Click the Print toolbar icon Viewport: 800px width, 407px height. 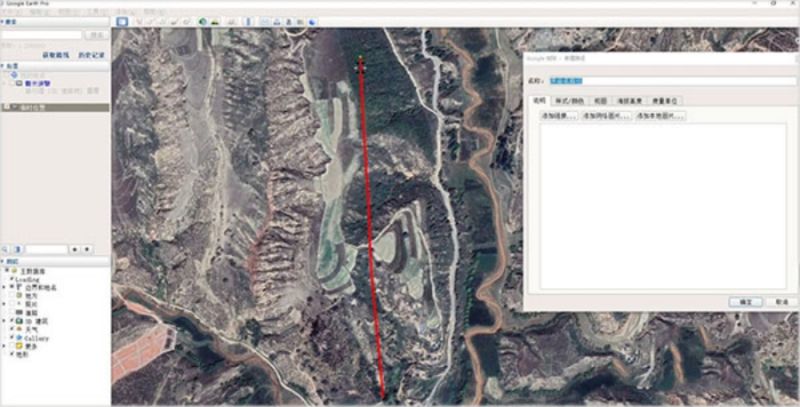point(277,21)
